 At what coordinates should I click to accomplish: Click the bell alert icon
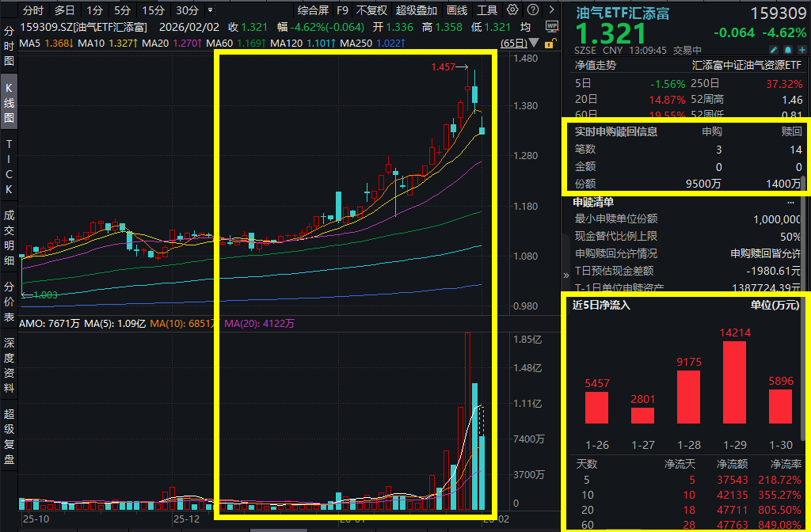tap(788, 50)
